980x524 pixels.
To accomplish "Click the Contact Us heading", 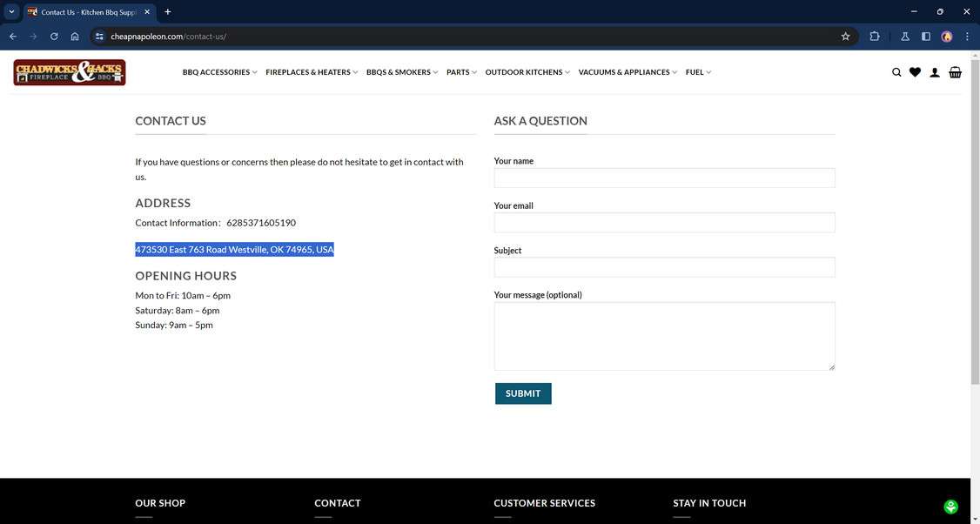I will (171, 121).
